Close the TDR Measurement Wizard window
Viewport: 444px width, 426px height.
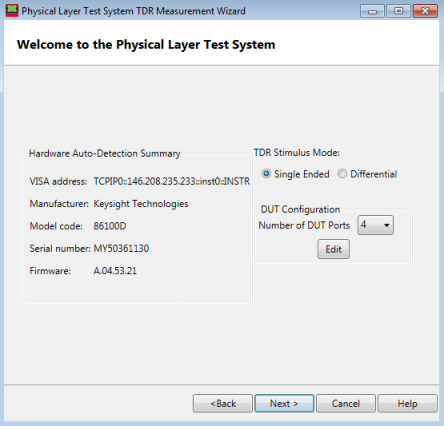(425, 11)
